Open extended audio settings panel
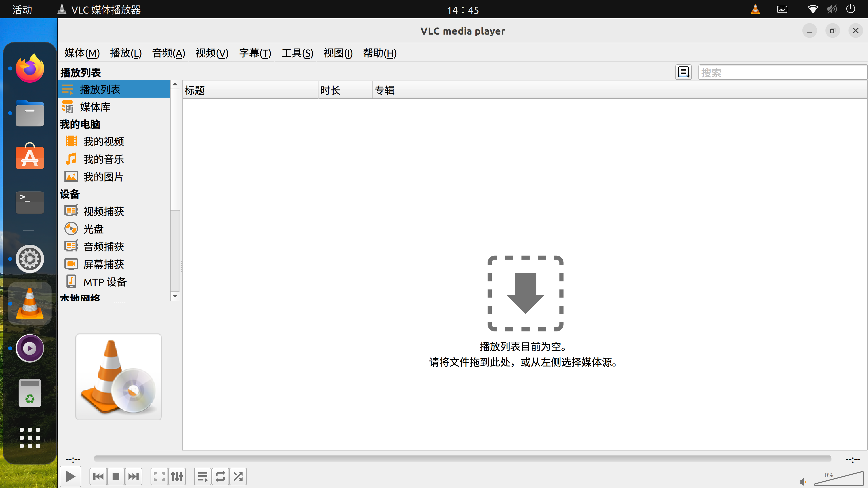 coord(177,476)
